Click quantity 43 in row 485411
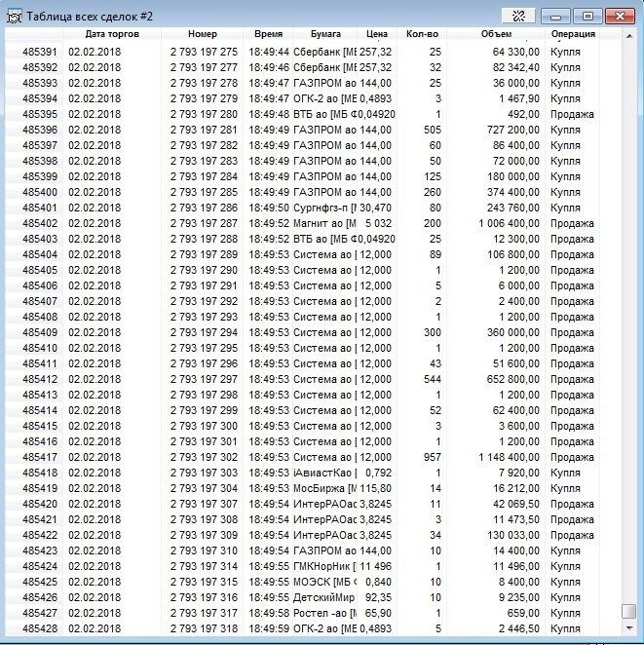Screen dimensions: 644x645 [436, 364]
